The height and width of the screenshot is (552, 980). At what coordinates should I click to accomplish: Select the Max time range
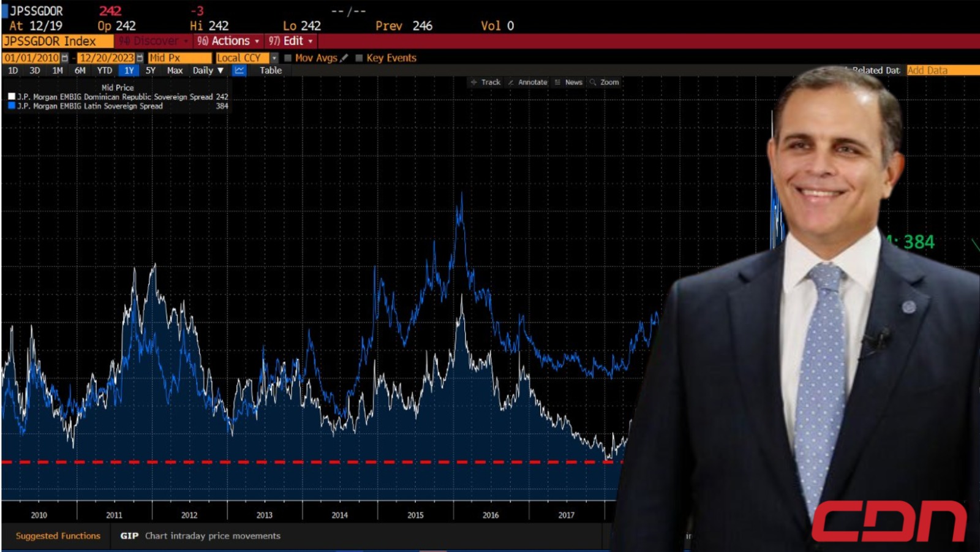pyautogui.click(x=175, y=70)
